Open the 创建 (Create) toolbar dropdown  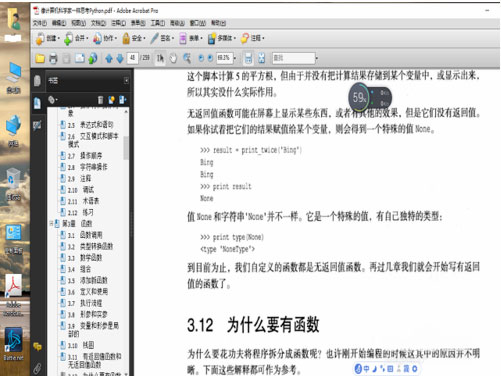(x=47, y=39)
